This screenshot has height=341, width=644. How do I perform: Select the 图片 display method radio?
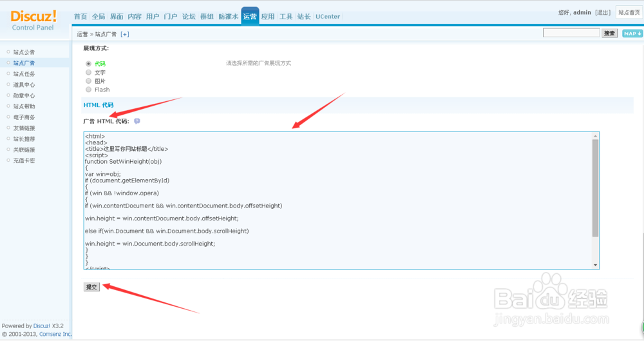(88, 81)
